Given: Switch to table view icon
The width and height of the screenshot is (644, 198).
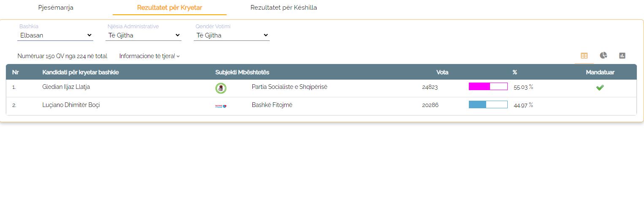Looking at the screenshot, I should 584,56.
